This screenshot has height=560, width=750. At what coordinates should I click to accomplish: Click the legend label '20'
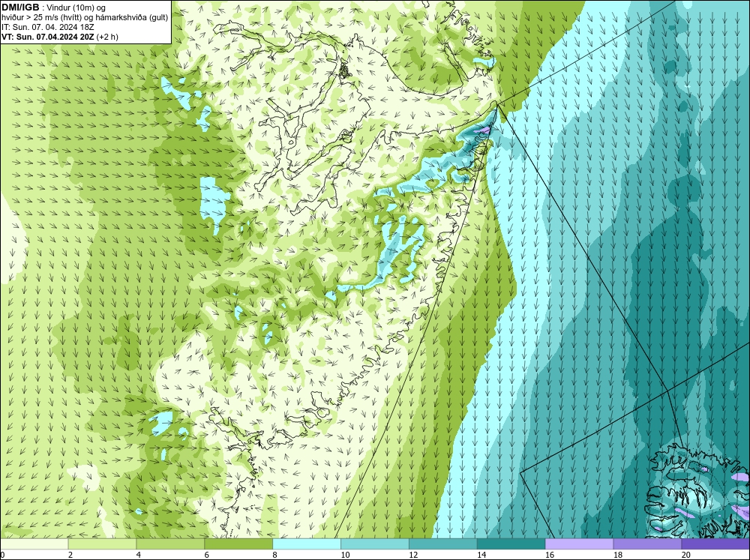pyautogui.click(x=686, y=555)
